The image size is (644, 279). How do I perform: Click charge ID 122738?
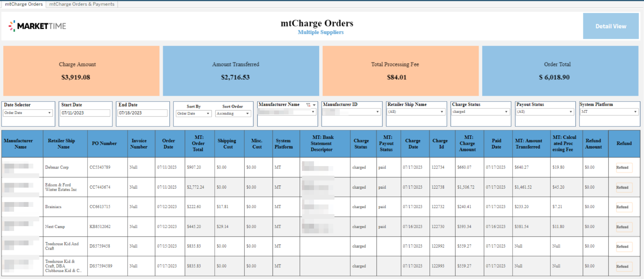pyautogui.click(x=438, y=187)
